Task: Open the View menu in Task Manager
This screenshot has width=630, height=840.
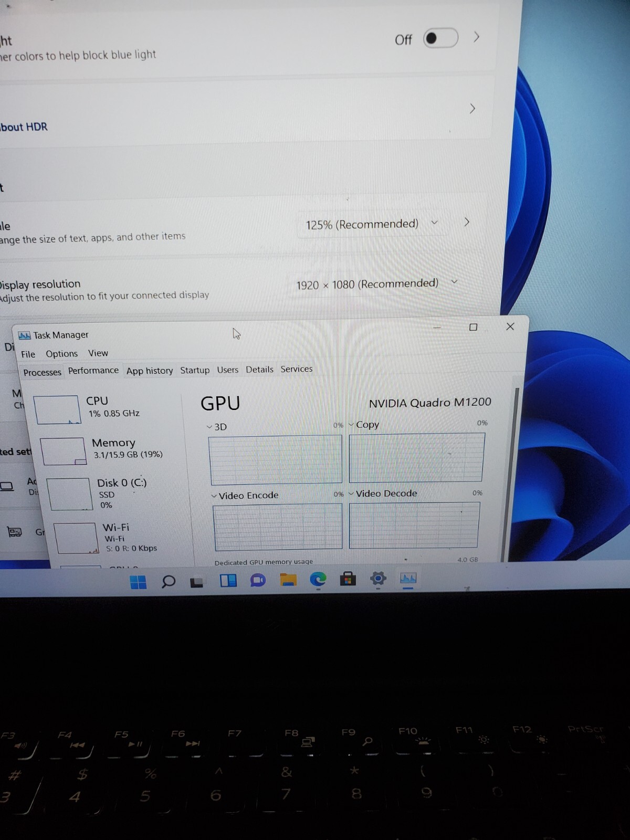Action: tap(98, 353)
